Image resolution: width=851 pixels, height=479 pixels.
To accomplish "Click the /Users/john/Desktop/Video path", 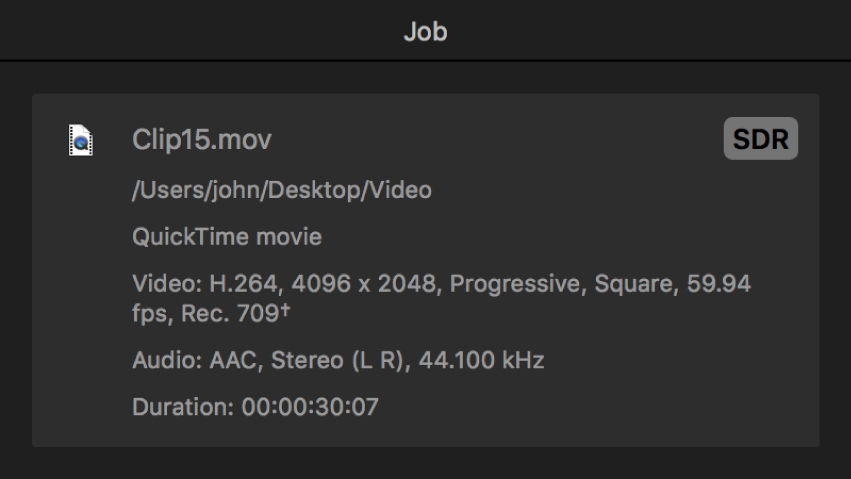I will (282, 190).
